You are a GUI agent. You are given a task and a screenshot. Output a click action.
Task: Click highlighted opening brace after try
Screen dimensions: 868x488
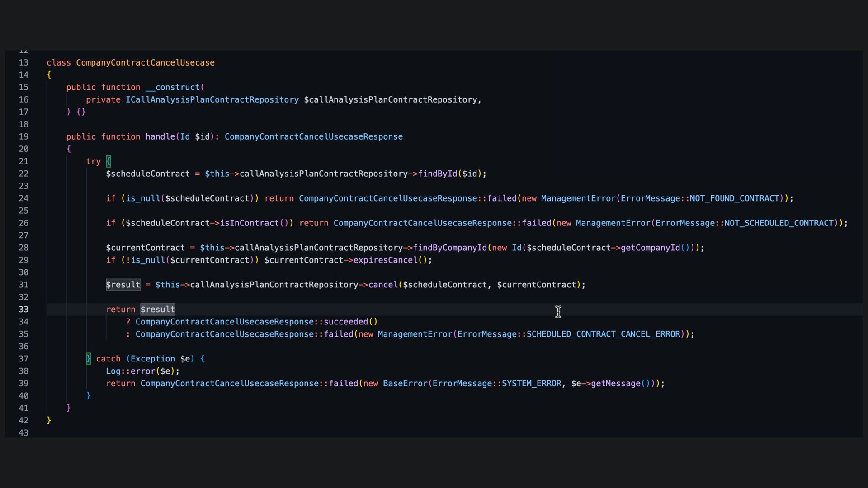pyautogui.click(x=108, y=161)
